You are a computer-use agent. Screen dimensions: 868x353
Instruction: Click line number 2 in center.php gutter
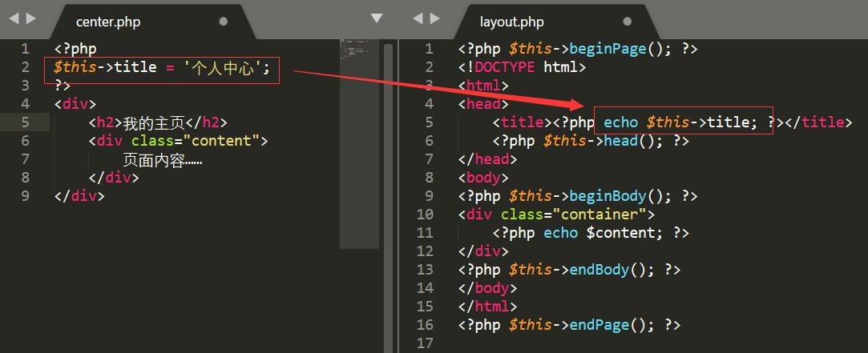(x=26, y=67)
